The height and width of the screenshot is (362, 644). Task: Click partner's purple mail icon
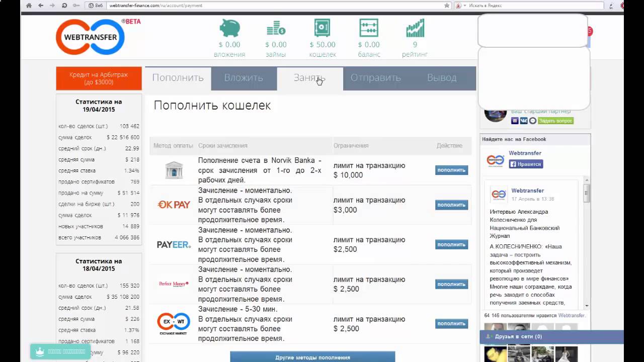click(515, 121)
